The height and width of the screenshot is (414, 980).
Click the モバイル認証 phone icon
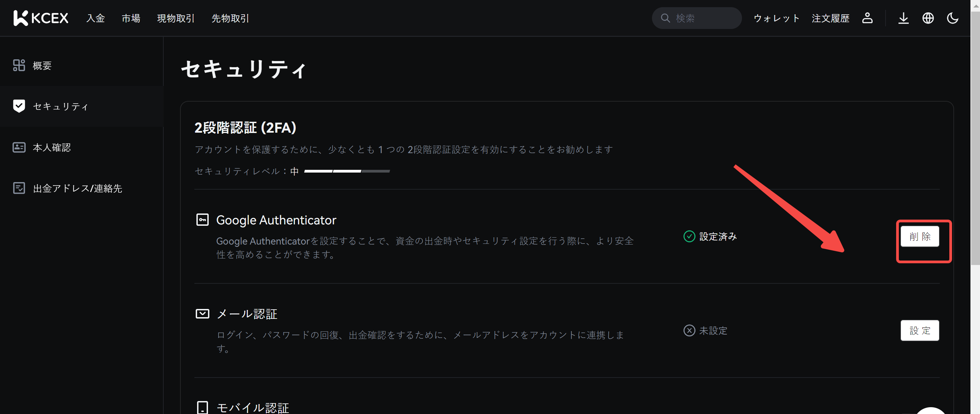click(202, 407)
